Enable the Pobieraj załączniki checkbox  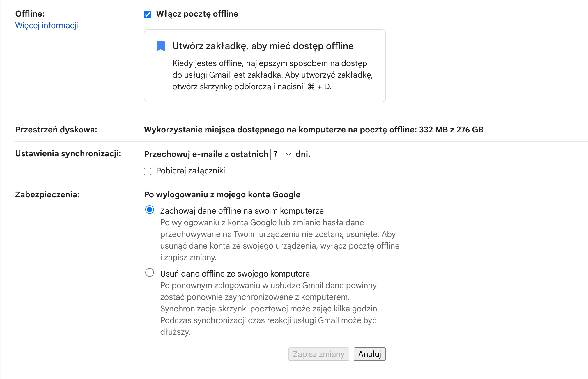[x=148, y=171]
